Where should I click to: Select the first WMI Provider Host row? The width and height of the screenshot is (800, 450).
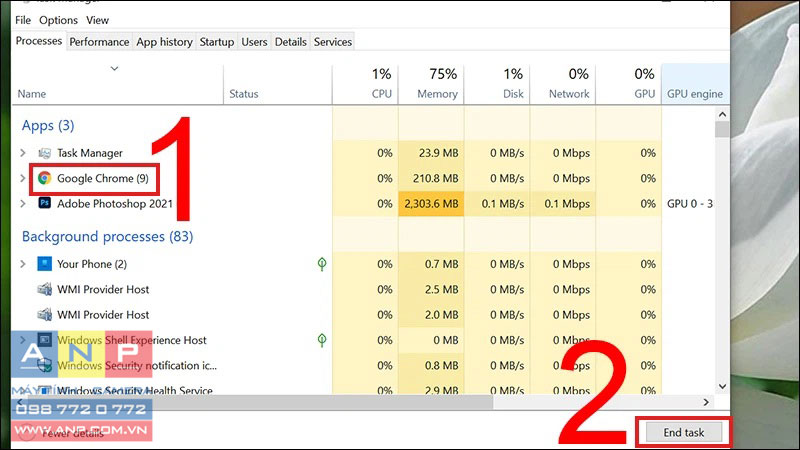point(364,289)
